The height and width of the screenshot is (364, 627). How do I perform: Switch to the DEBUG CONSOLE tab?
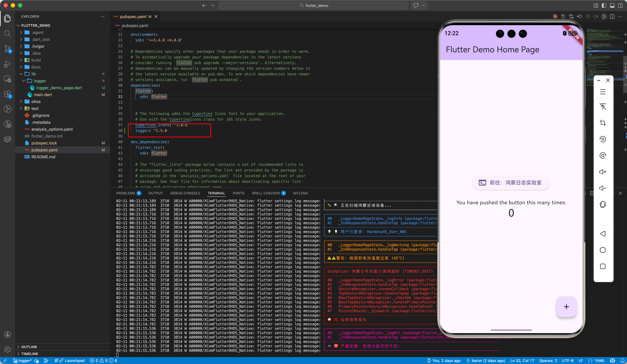coord(185,193)
